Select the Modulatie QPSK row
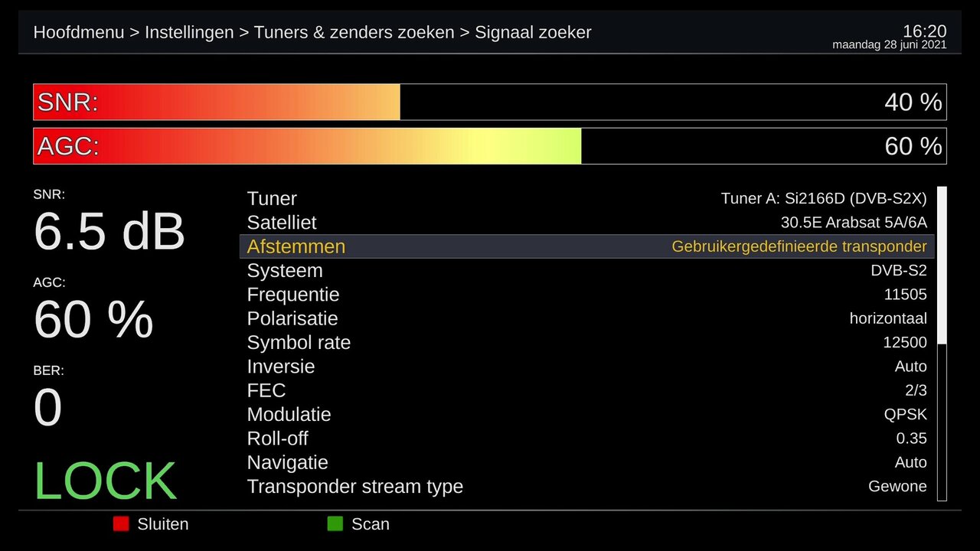Image resolution: width=980 pixels, height=551 pixels. (x=586, y=415)
